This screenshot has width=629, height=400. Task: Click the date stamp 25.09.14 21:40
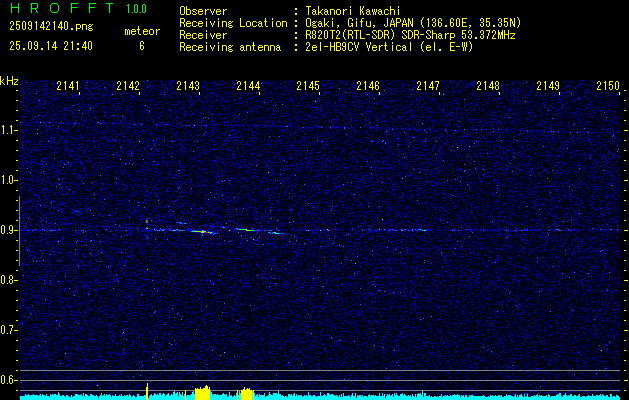[x=51, y=46]
